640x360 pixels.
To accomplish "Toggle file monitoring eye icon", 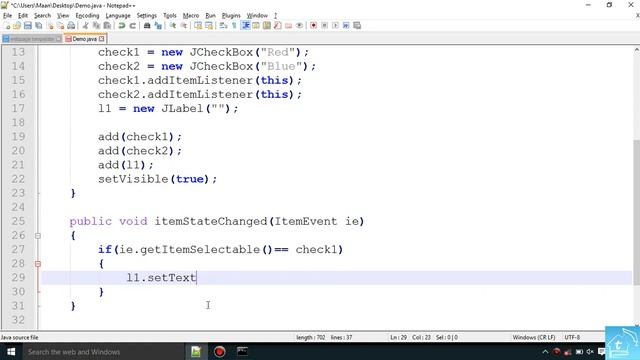I will point(299,26).
